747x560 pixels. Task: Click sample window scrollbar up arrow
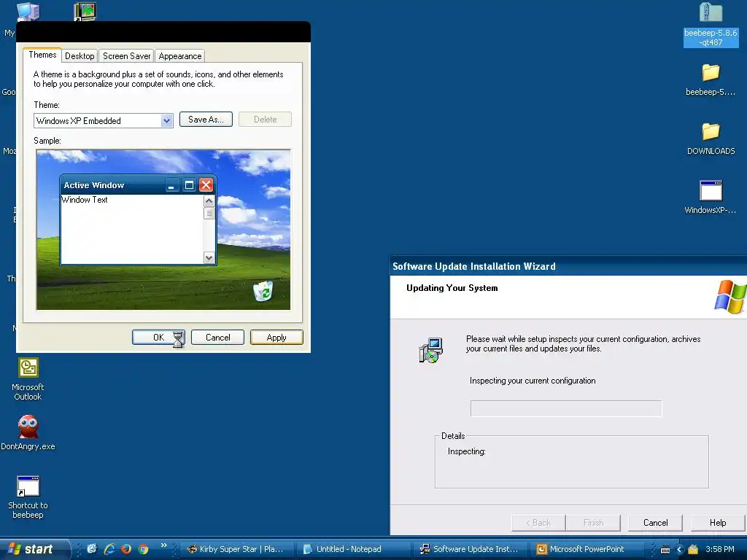[x=209, y=201]
